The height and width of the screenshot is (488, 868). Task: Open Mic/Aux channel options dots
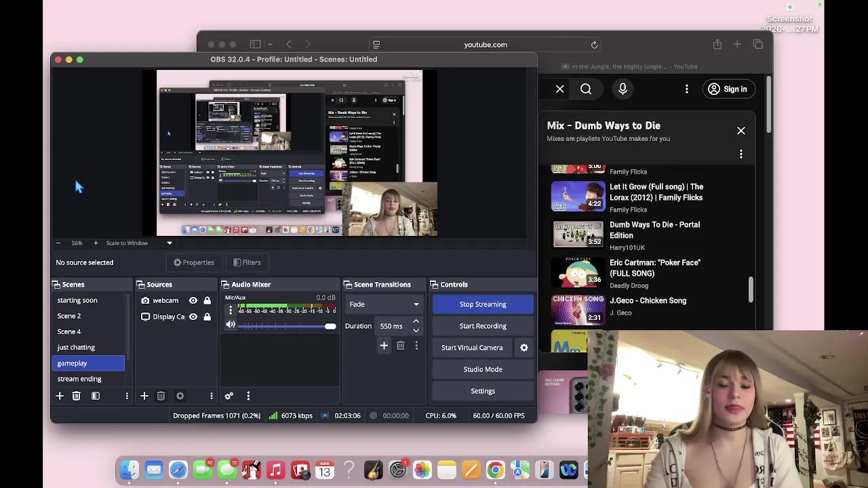click(x=231, y=310)
